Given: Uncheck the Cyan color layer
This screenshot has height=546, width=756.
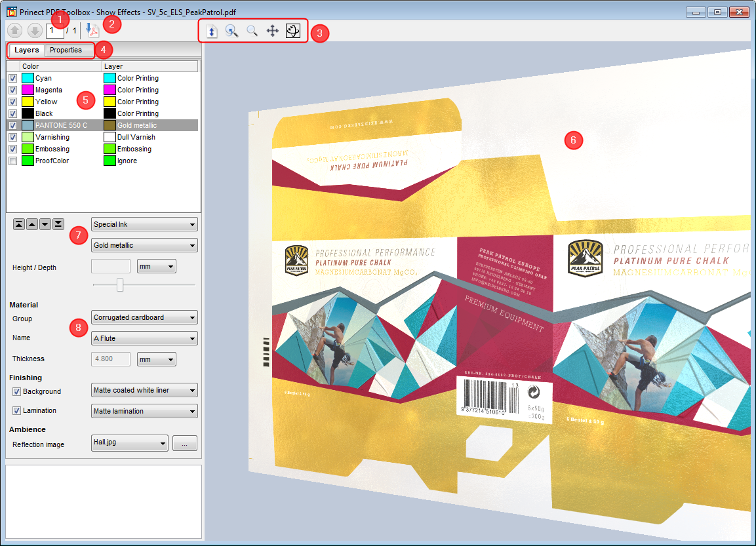Looking at the screenshot, I should (13, 78).
